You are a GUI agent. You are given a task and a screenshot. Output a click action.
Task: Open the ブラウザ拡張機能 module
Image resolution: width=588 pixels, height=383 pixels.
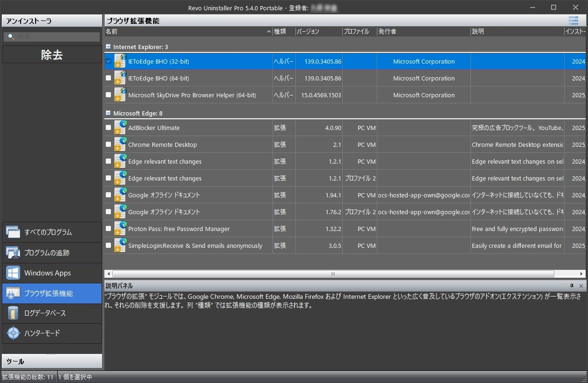pyautogui.click(x=52, y=293)
